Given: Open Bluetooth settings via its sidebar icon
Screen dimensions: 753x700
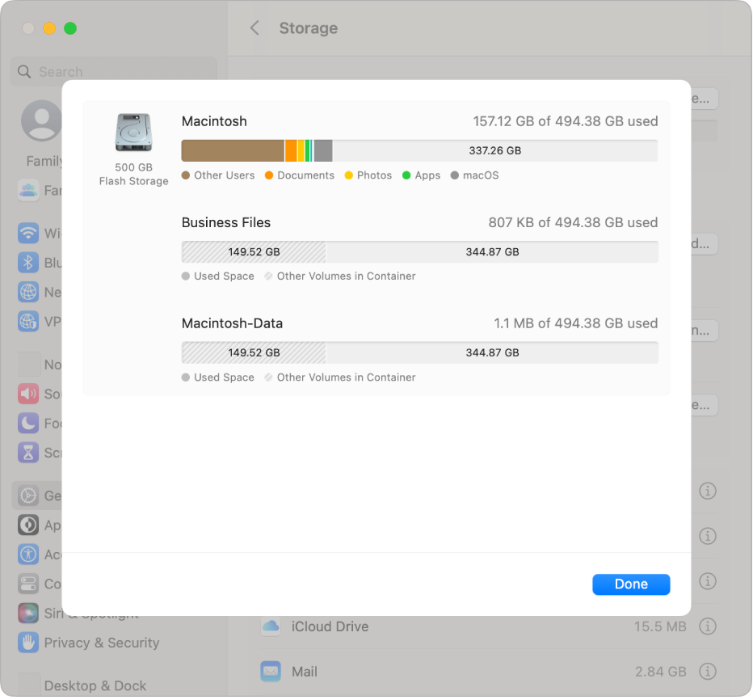Looking at the screenshot, I should pyautogui.click(x=27, y=262).
